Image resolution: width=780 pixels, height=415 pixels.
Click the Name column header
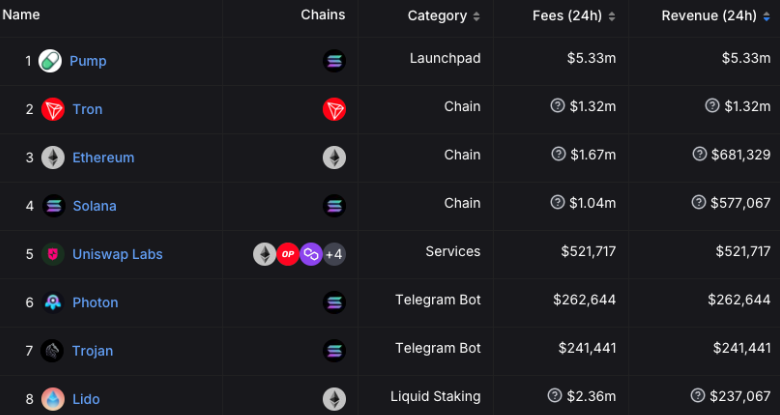(21, 15)
